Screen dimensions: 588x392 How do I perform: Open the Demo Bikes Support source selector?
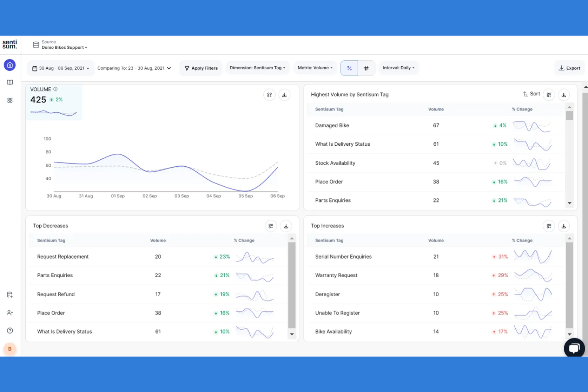[64, 47]
